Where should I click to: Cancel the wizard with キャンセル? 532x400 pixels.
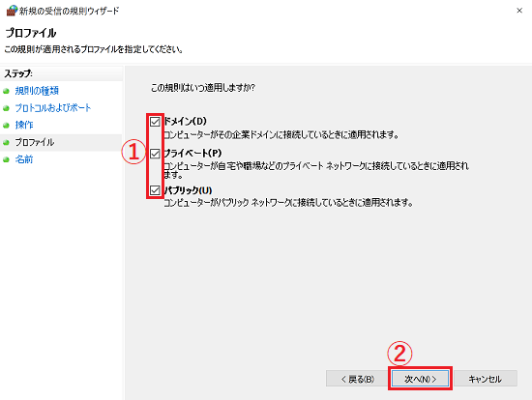pyautogui.click(x=486, y=379)
